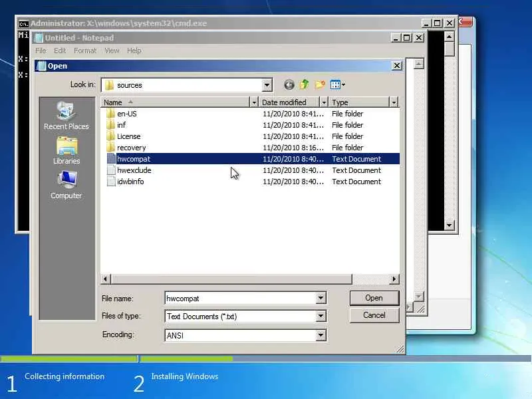Select the recovery folder icon
This screenshot has height=399, width=532.
coord(110,148)
